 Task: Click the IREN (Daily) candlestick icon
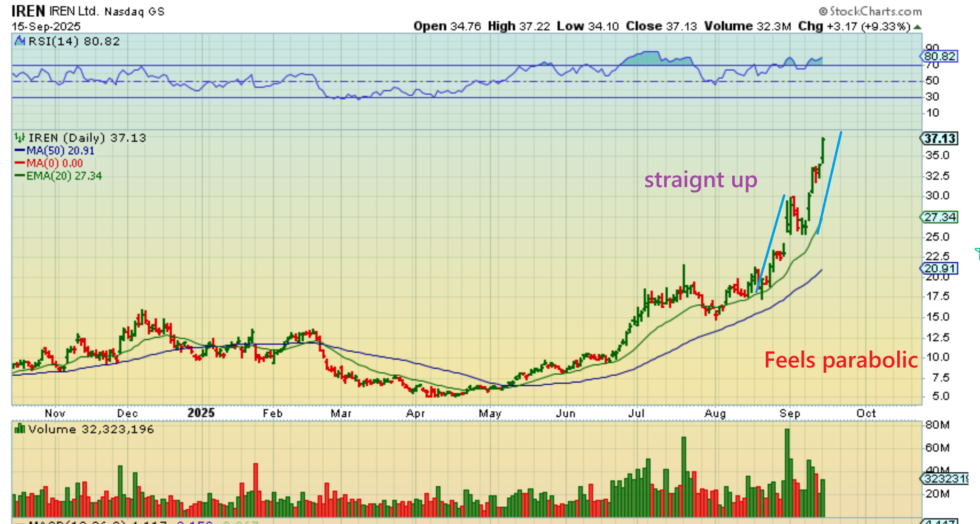20,138
